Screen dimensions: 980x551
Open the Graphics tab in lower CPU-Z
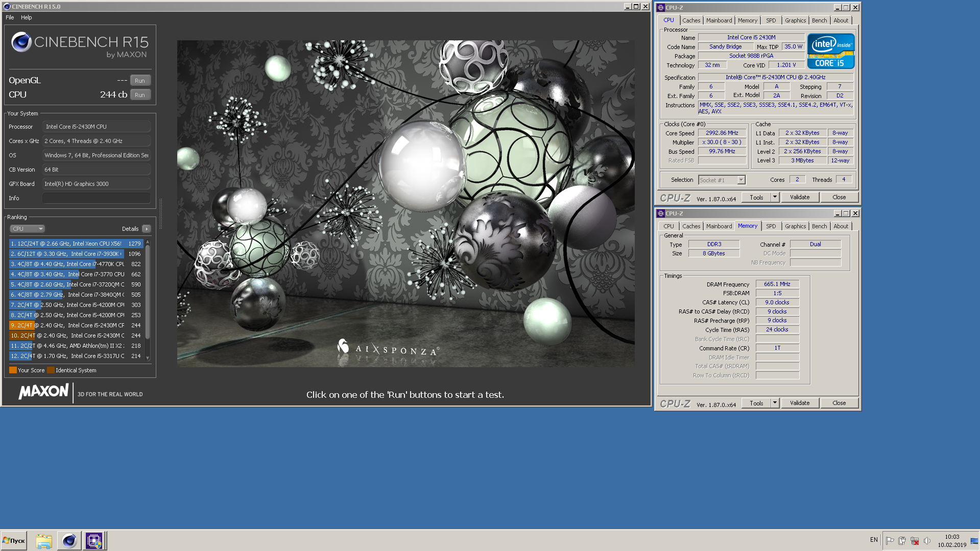click(x=795, y=226)
